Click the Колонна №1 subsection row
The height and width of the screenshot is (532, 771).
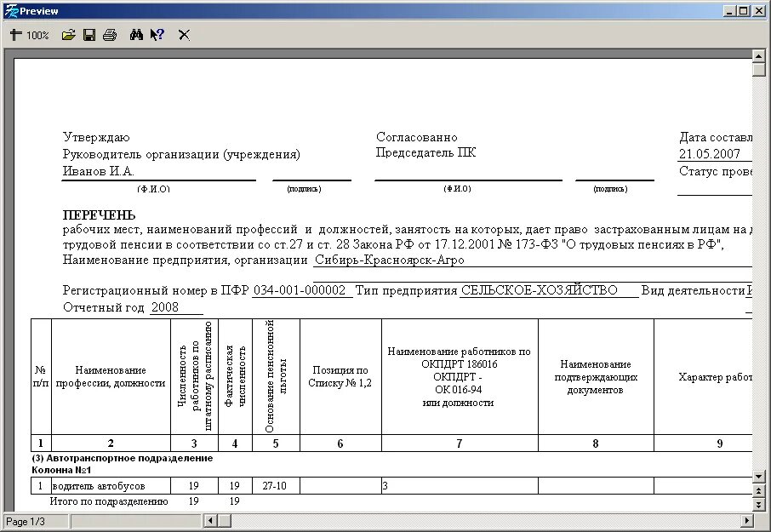61,470
